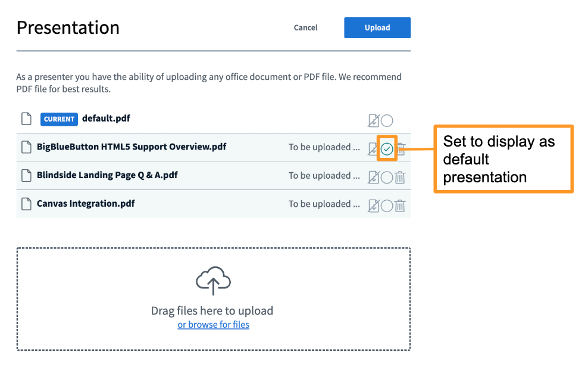Select the default.pdf file name
This screenshot has width=588, height=370.
tap(106, 119)
